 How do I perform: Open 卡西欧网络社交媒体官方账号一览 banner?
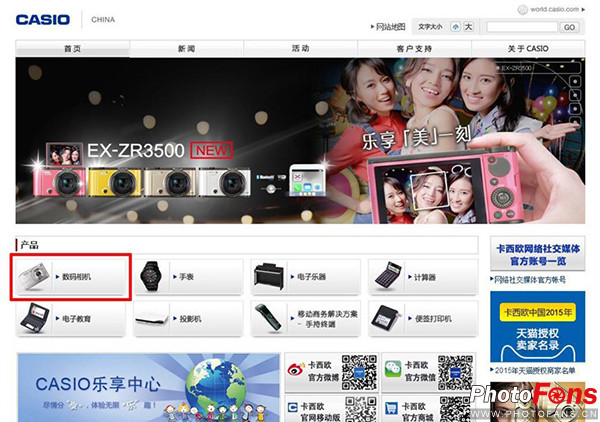point(538,254)
